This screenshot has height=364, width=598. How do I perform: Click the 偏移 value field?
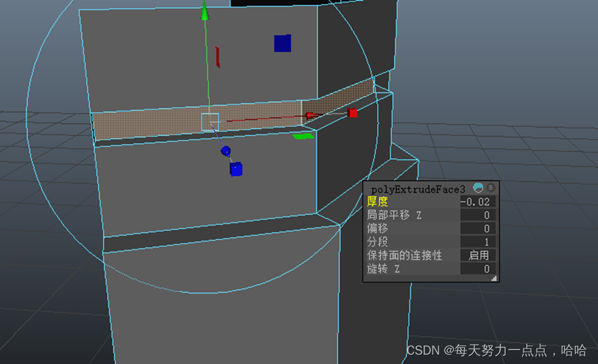[477, 228]
